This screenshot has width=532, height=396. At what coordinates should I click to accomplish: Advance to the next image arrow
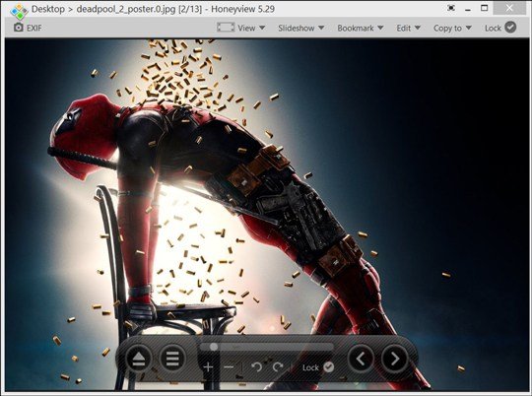pos(395,359)
